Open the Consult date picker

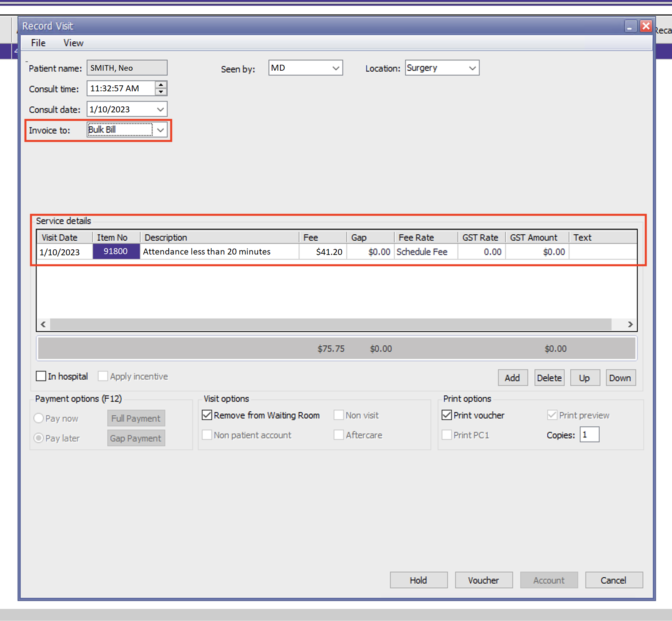pos(160,109)
